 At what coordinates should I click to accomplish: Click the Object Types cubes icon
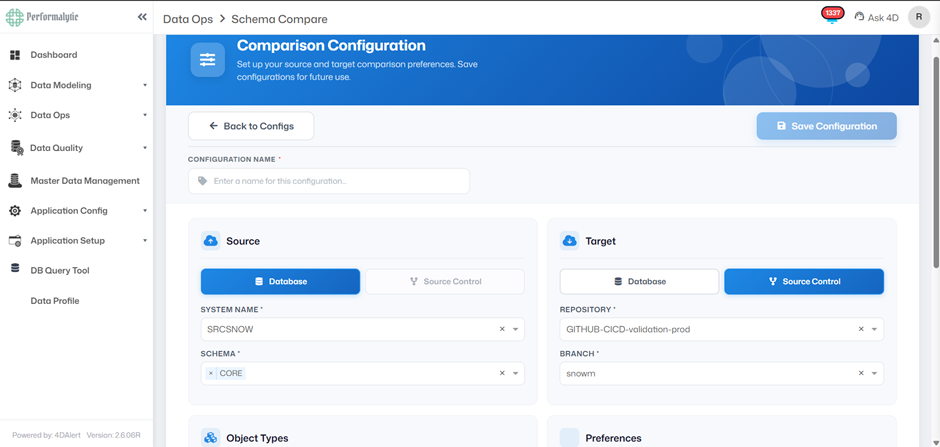tap(210, 438)
